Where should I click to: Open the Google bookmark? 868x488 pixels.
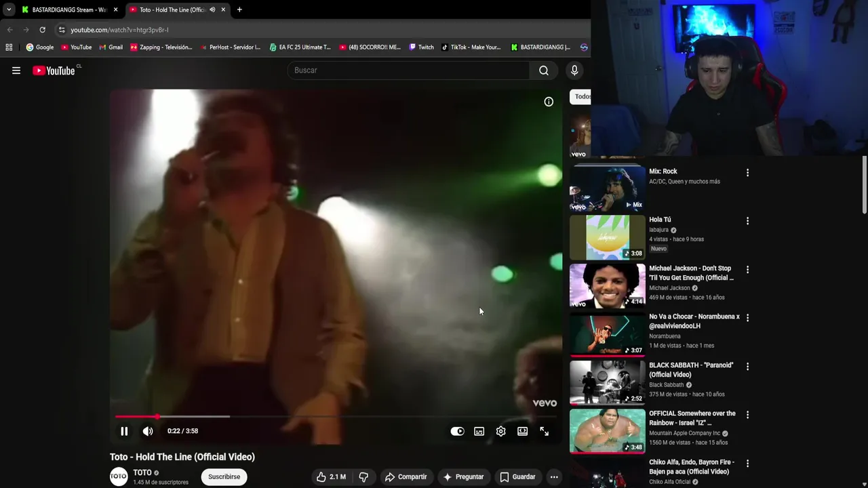(40, 47)
